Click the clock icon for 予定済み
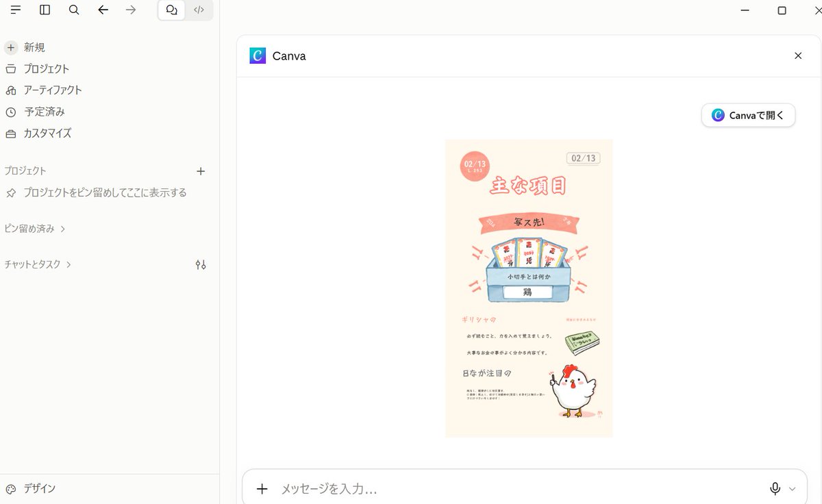The image size is (822, 504). (11, 112)
